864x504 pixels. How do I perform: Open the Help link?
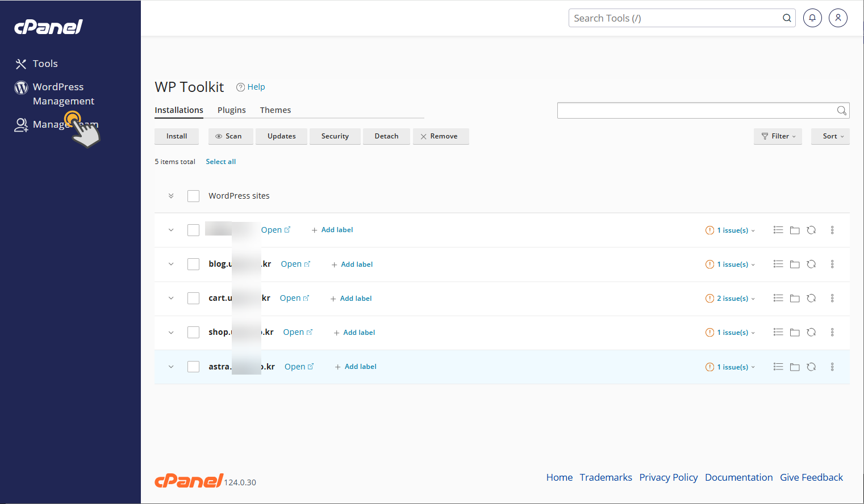251,87
